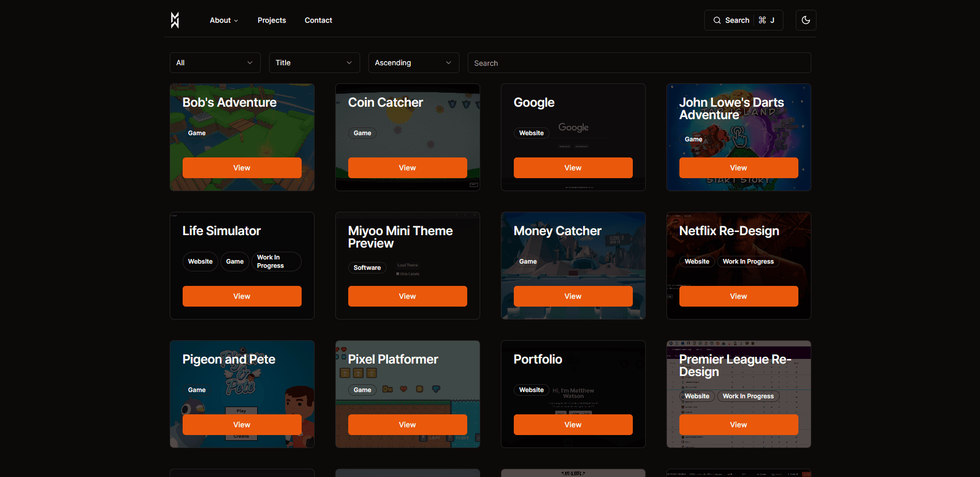This screenshot has width=980, height=477.
Task: Toggle the dark mode moon icon
Action: pos(806,20)
